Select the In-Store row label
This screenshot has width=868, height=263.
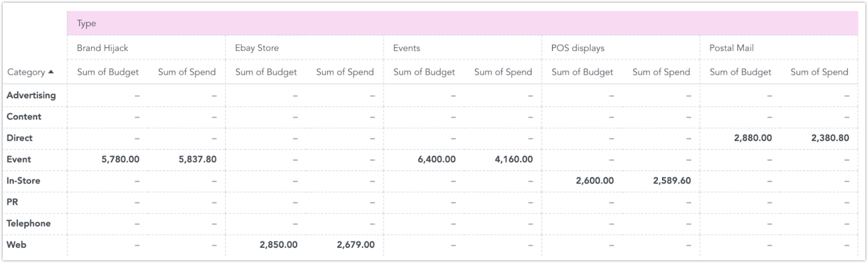23,181
